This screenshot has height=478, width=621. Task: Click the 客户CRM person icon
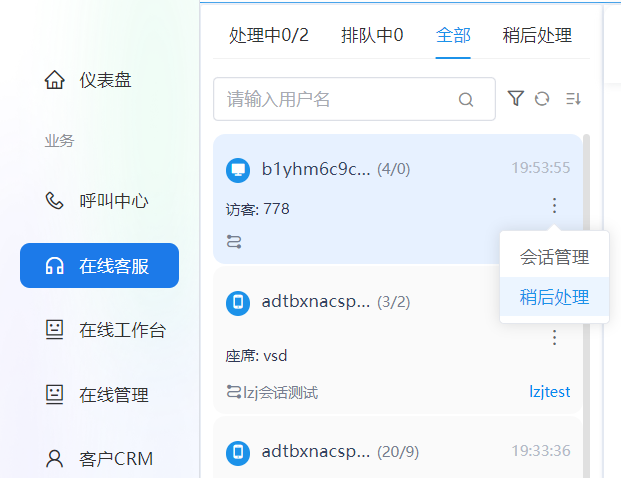coord(54,459)
